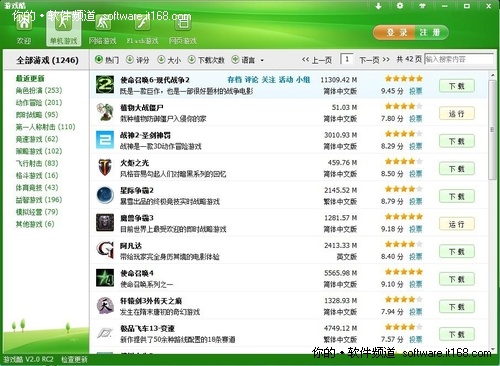Open 活动 link for 使命召唤6
The width and height of the screenshot is (500, 366).
click(286, 80)
